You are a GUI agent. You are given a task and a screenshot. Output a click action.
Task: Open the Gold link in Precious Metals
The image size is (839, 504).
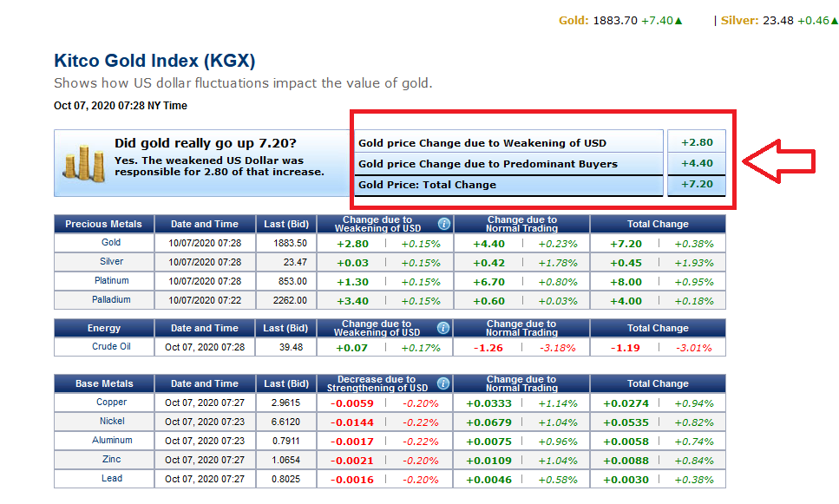[111, 242]
